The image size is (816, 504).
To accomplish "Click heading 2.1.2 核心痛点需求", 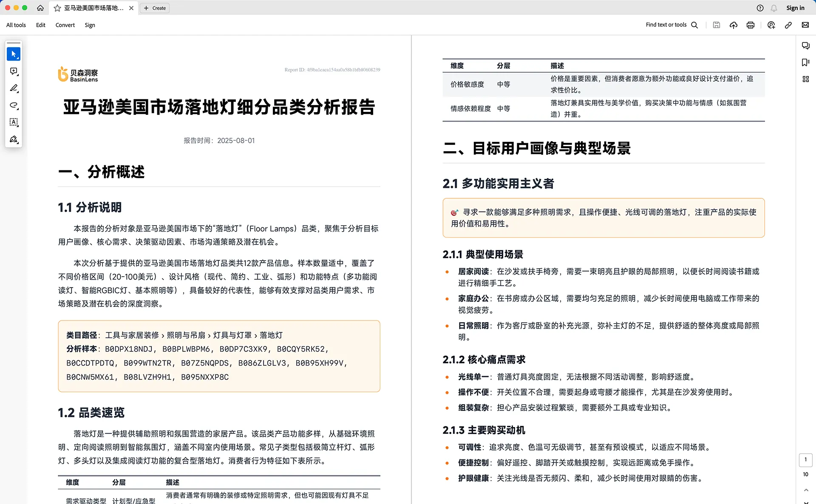I will point(484,360).
